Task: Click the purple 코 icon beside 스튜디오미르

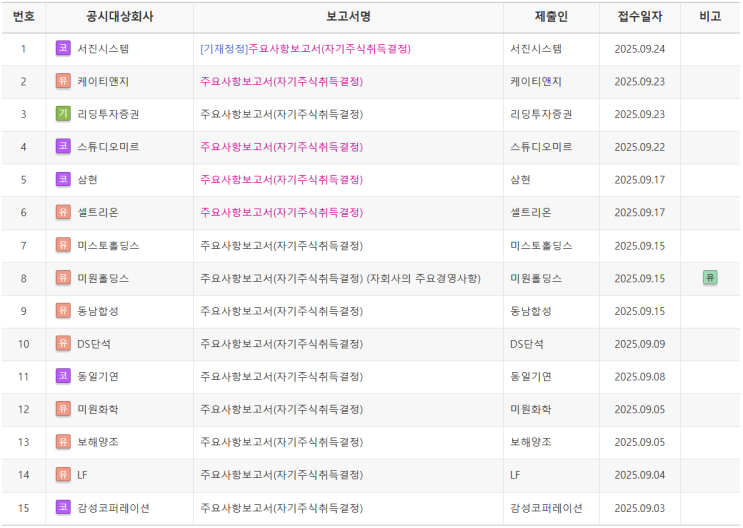Action: click(63, 146)
